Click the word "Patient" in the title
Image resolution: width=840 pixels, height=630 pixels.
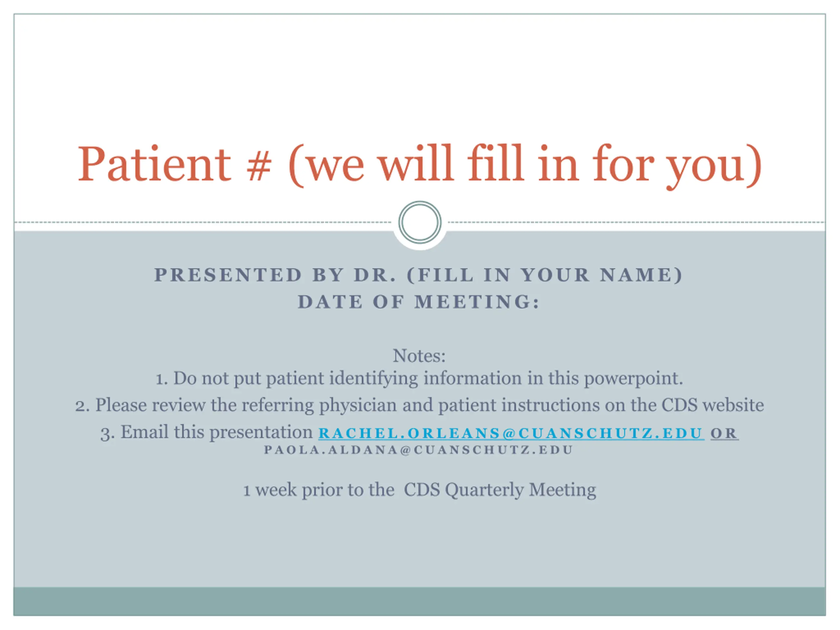155,164
